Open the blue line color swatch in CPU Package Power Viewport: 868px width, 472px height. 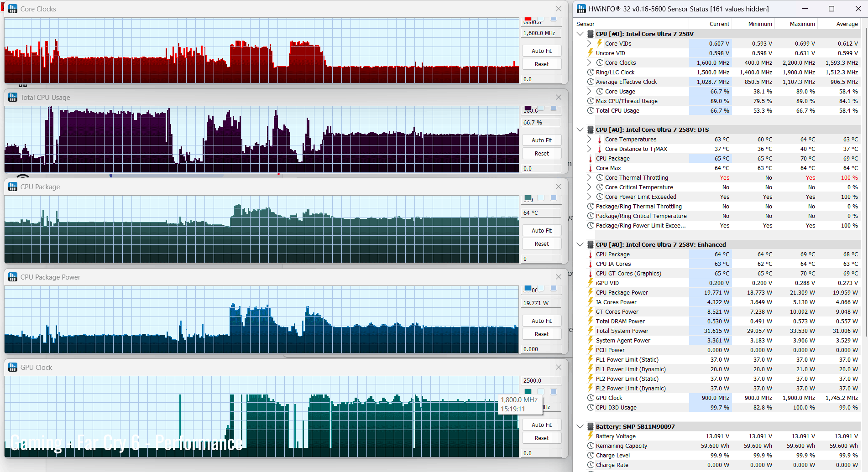coord(528,288)
